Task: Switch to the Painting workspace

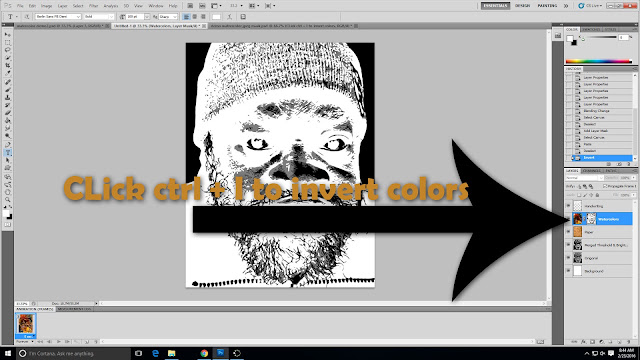Action: pyautogui.click(x=547, y=6)
